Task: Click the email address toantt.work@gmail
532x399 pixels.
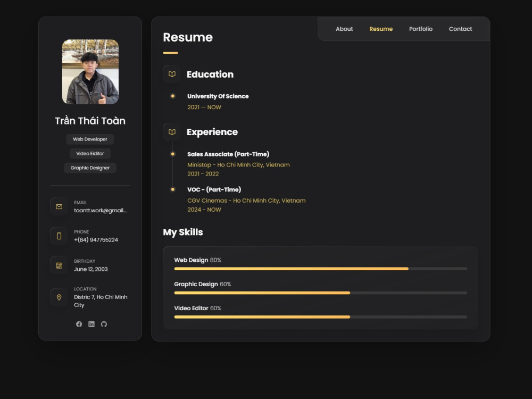Action: coord(101,210)
